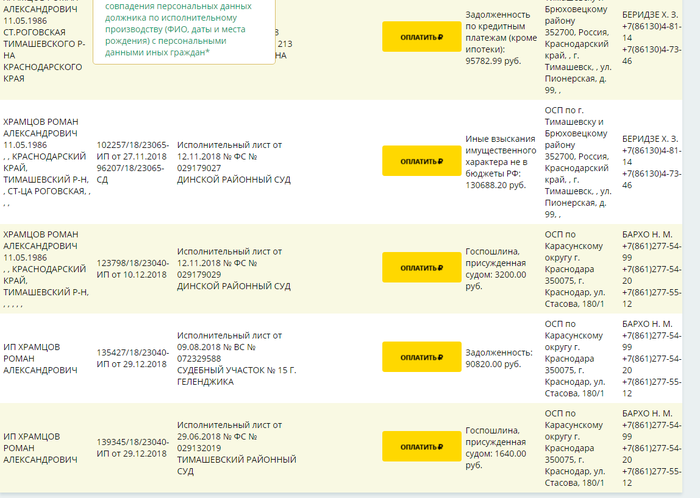Click ИП ХРАМЦОВ РОМАН in the 135427/18/23040-ИП row
Screen dimensions: 700x498
(40, 358)
